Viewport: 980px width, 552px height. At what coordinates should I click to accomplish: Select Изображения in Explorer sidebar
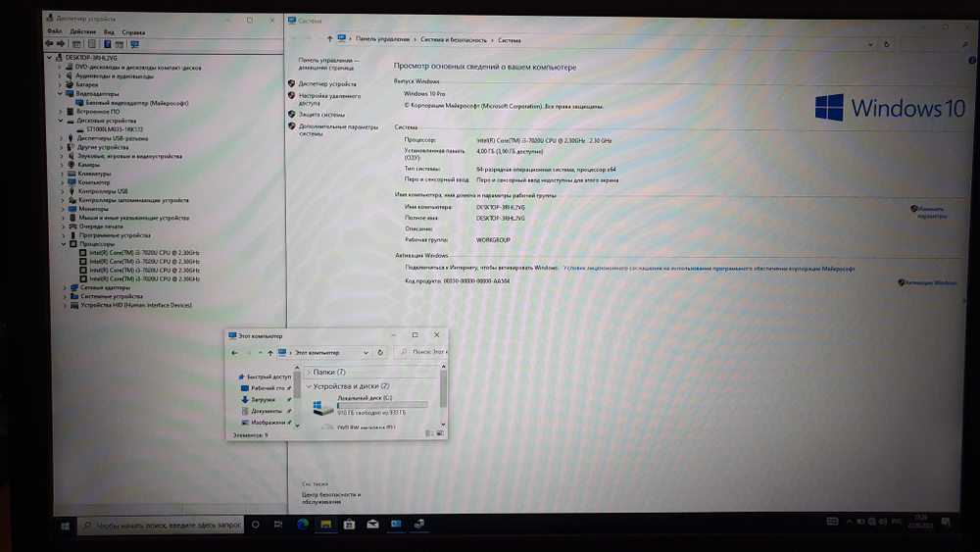269,422
